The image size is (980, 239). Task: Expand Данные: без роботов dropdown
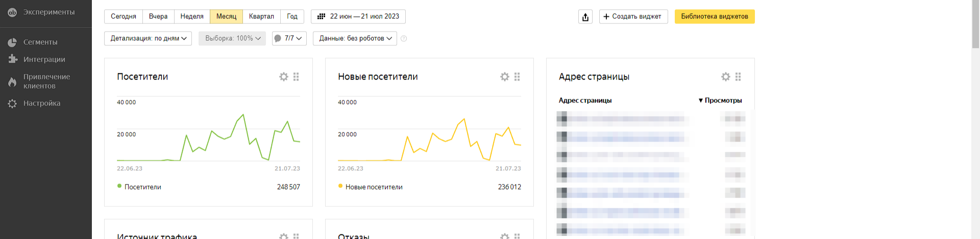click(x=355, y=38)
